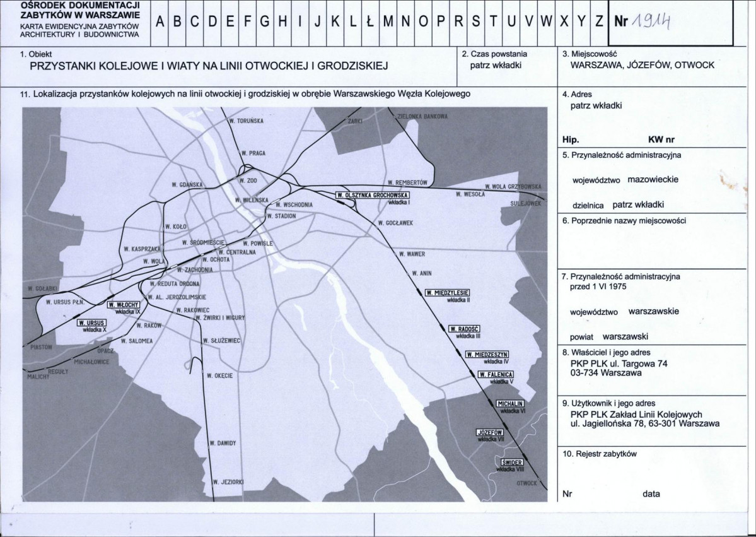Click the map caption starting "11. Lokalizacja przystanków kolejowych"

point(245,93)
